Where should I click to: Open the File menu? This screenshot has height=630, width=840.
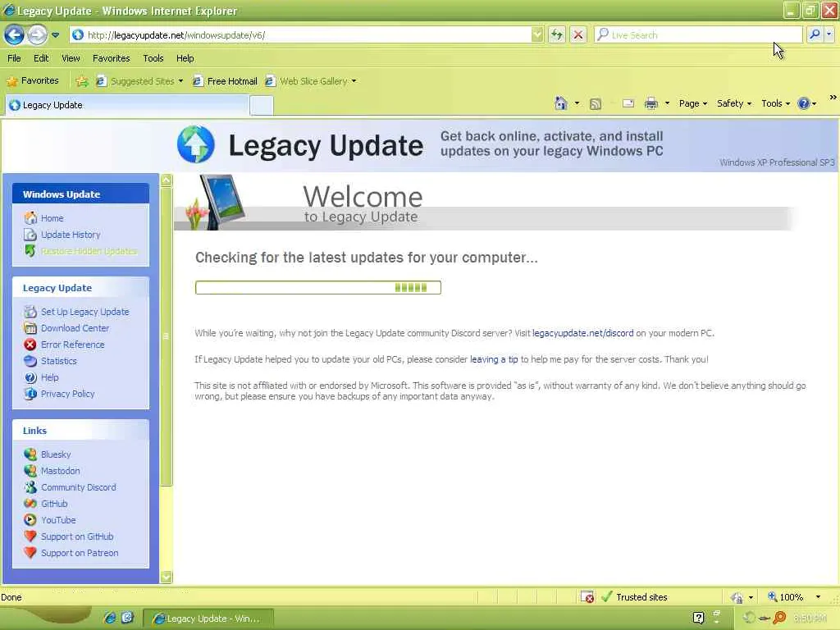[15, 58]
